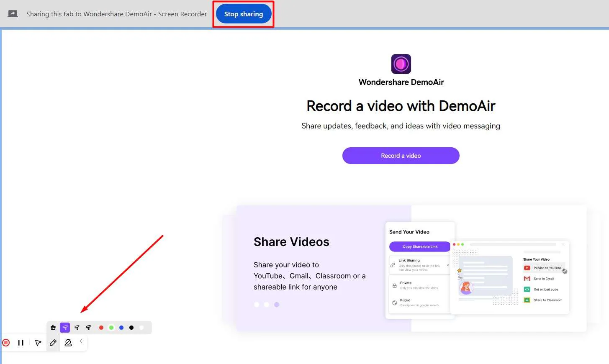Screen dimensions: 609x364
Task: Pick the black pen color
Action: point(131,328)
